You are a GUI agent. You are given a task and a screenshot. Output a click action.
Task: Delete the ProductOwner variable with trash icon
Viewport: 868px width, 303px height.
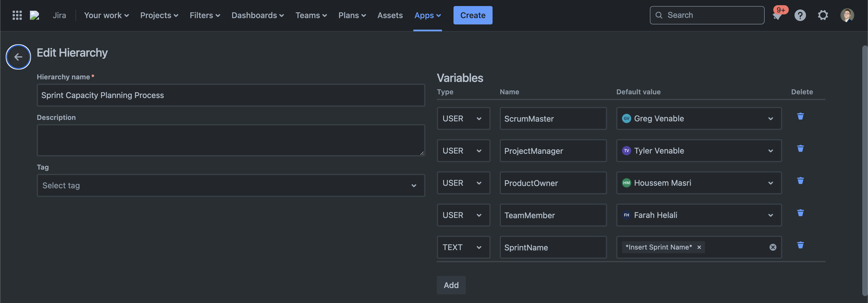800,181
